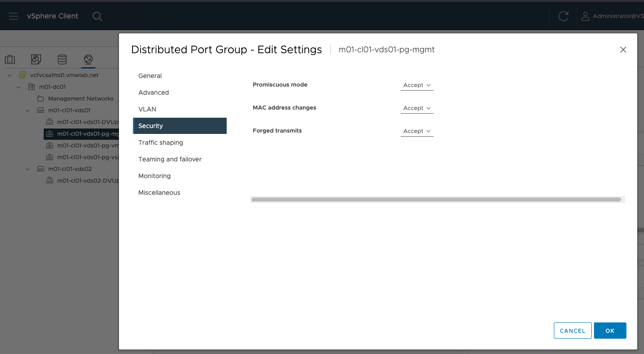The height and width of the screenshot is (354, 644).
Task: Click the MAC address changes label
Action: [x=284, y=108]
